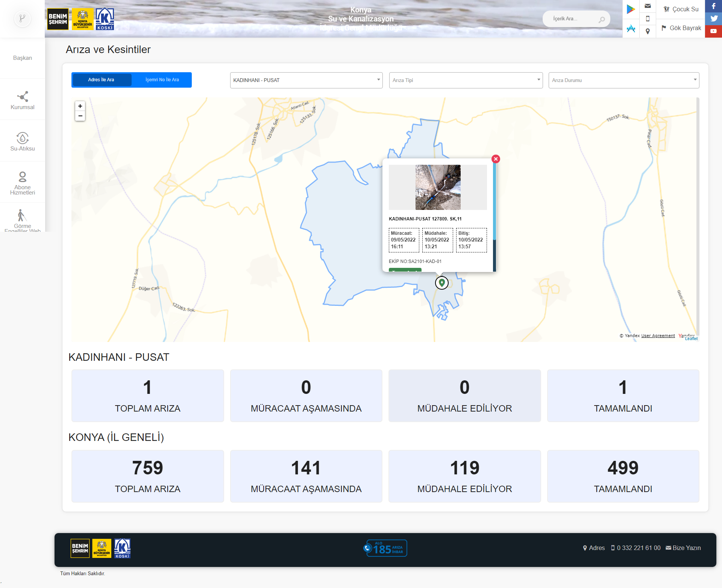The width and height of the screenshot is (722, 588).
Task: Open the Facebook social icon
Action: pyautogui.click(x=713, y=6)
